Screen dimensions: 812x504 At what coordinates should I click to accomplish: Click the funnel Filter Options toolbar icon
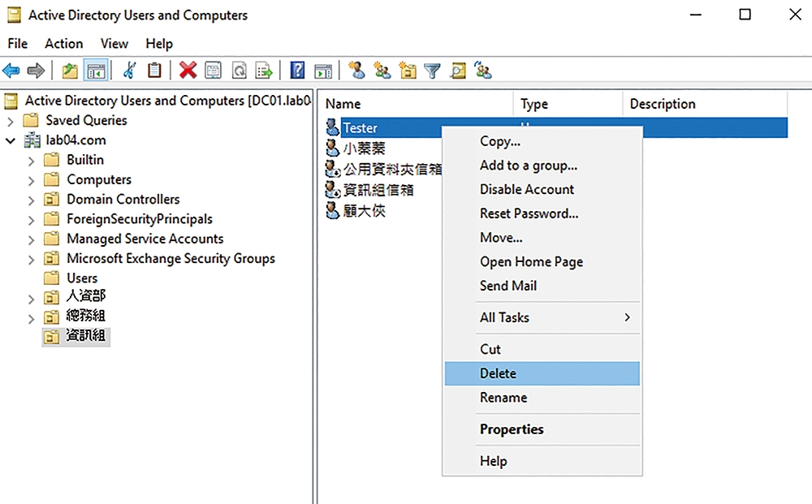(x=432, y=71)
